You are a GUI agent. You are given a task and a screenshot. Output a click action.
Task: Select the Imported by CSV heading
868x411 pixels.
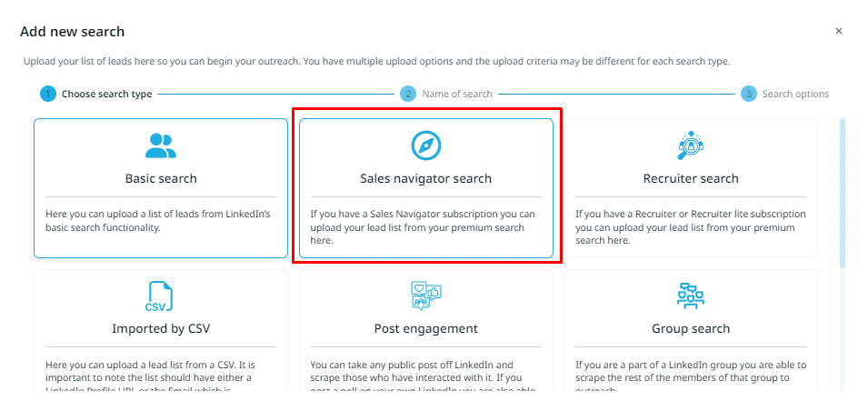coord(161,328)
